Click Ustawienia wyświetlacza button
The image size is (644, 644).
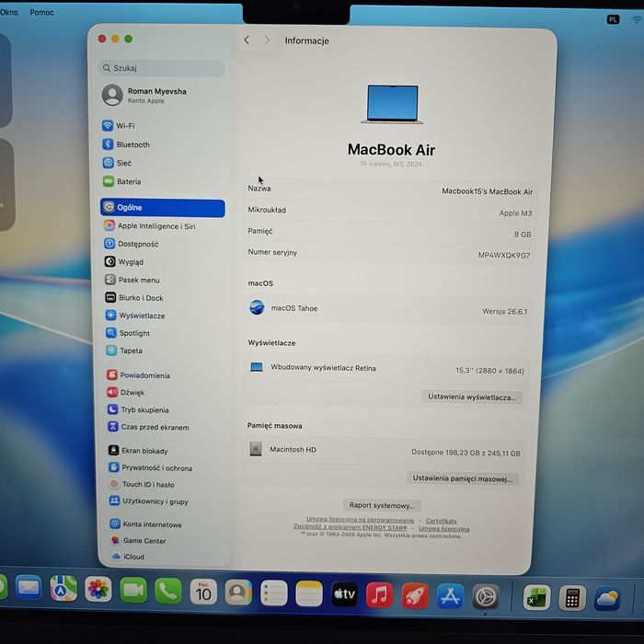pos(472,397)
